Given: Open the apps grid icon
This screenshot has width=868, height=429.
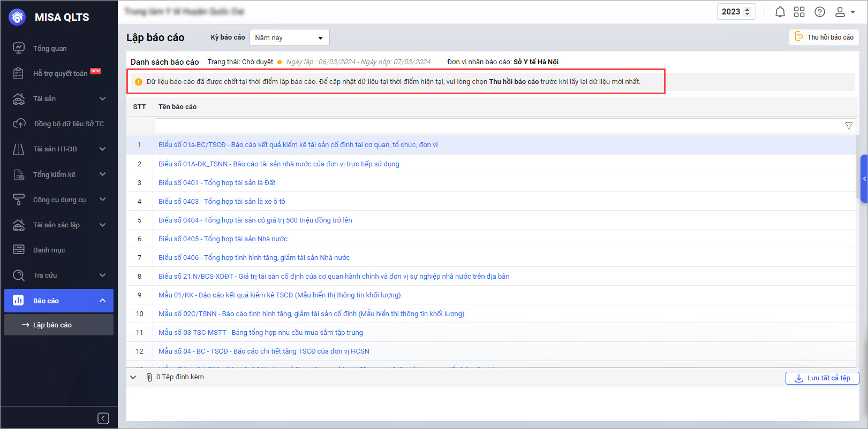Looking at the screenshot, I should point(799,12).
